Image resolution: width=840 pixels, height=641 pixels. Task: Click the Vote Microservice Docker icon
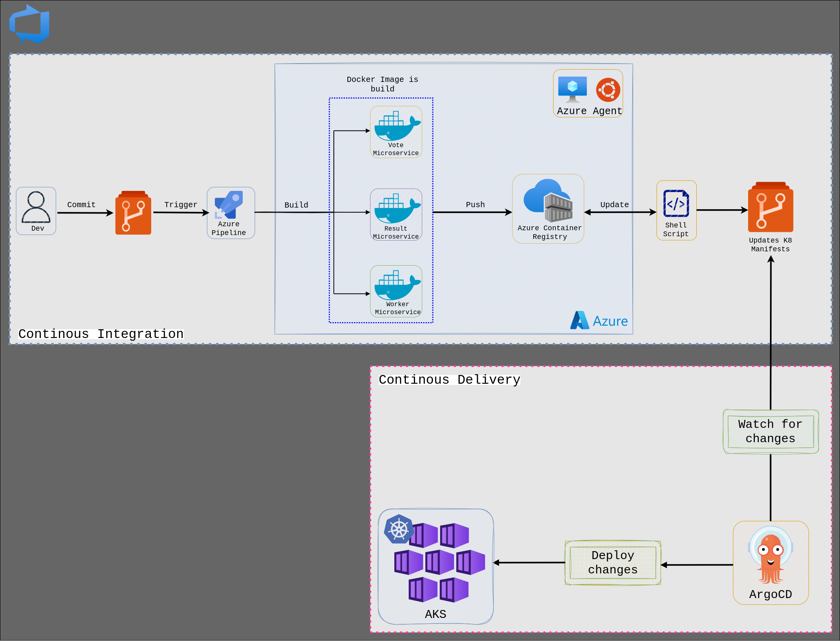coord(396,126)
